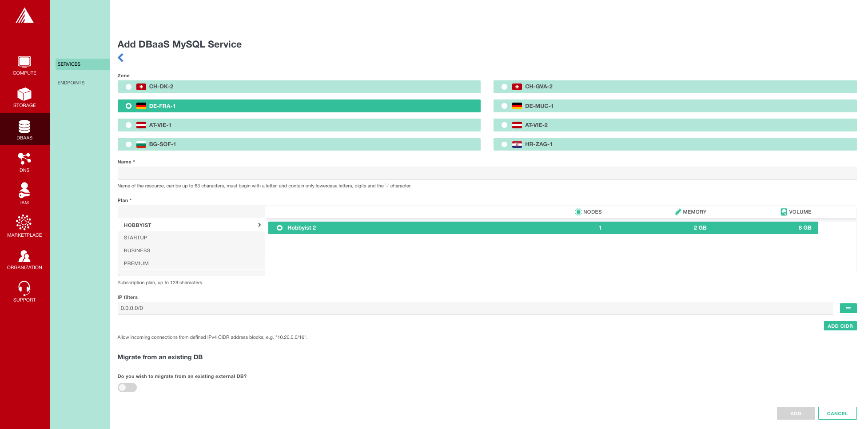868x429 pixels.
Task: Open the Compute section icon
Action: (24, 62)
